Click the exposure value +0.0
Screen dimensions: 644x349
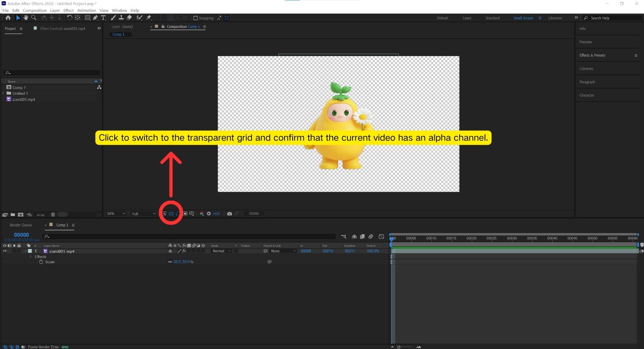tap(216, 214)
